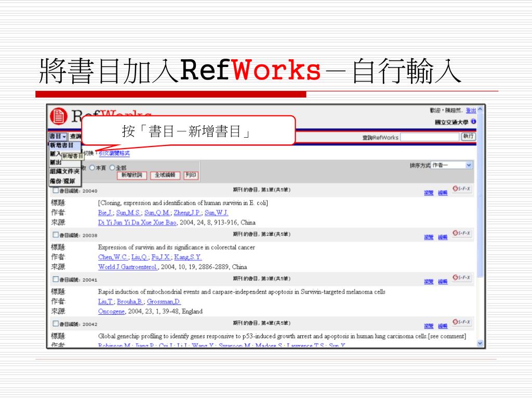Choose 匯入 from the 書目 menu
The width and height of the screenshot is (532, 399).
pyautogui.click(x=55, y=154)
